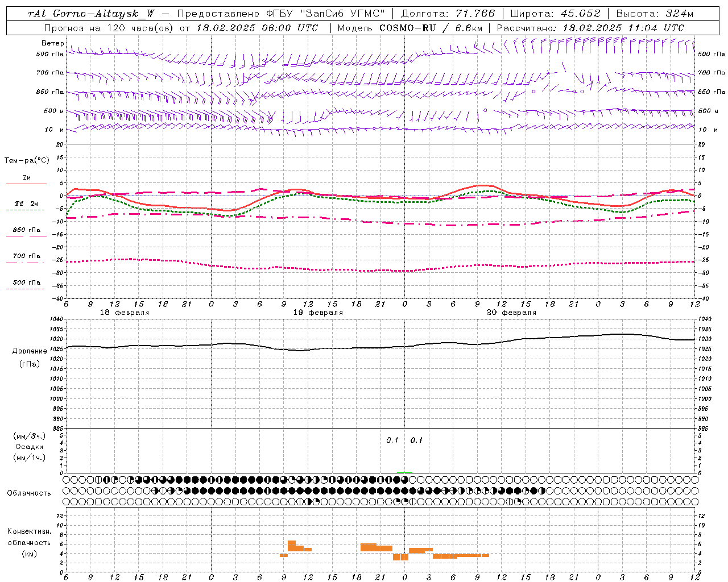This screenshot has width=728, height=582.
Task: Click the (км) unit under convective cloudiness
Action: coord(29,554)
